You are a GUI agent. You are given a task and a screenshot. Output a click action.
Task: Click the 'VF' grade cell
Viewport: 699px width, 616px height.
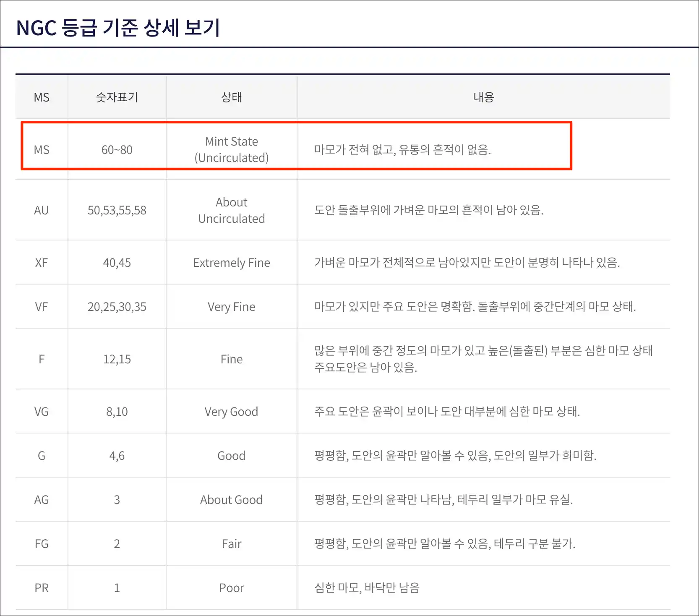tap(42, 307)
